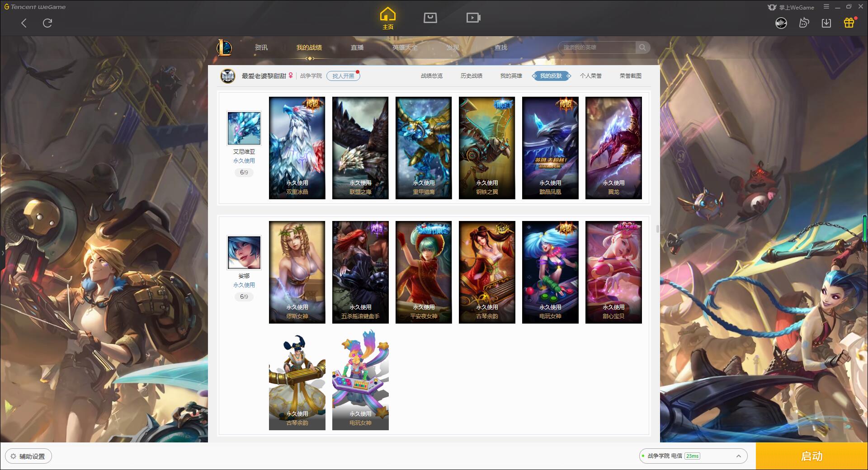Open 辅助设置 gear settings

28,456
